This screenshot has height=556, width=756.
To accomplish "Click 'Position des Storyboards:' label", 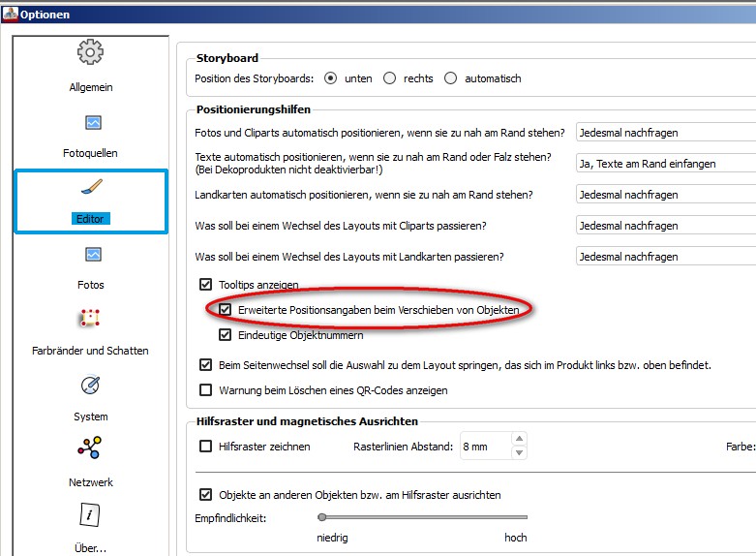I will tap(254, 78).
